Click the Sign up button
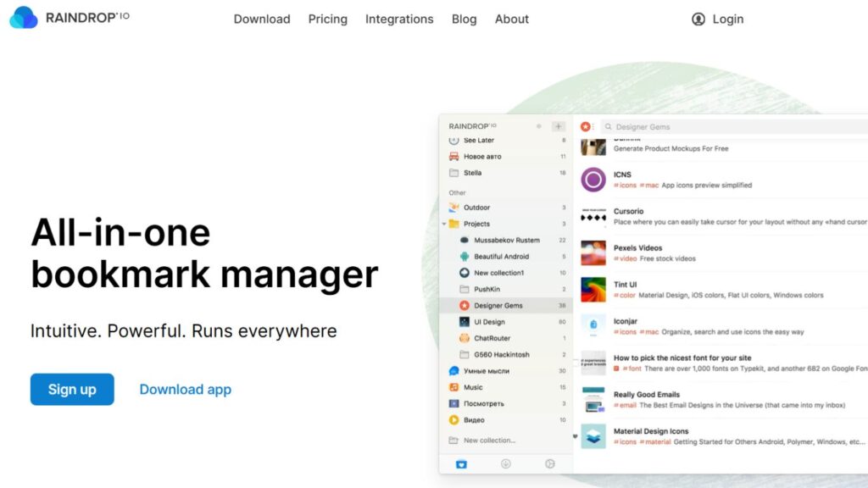This screenshot has width=868, height=488. pyautogui.click(x=72, y=389)
